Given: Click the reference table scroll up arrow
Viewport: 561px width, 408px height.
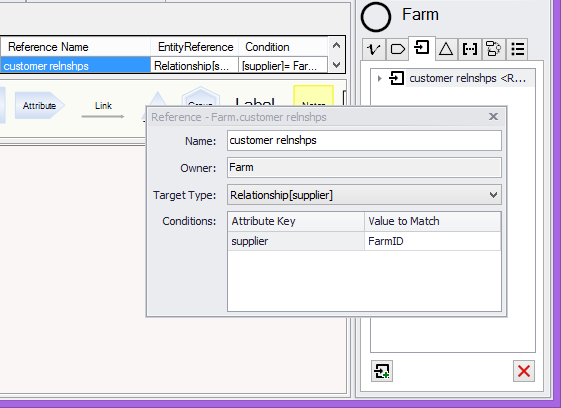Looking at the screenshot, I should [336, 45].
